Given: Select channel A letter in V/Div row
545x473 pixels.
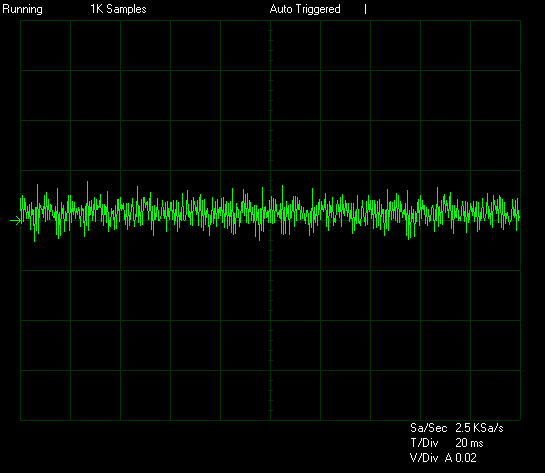Looking at the screenshot, I should [x=448, y=458].
